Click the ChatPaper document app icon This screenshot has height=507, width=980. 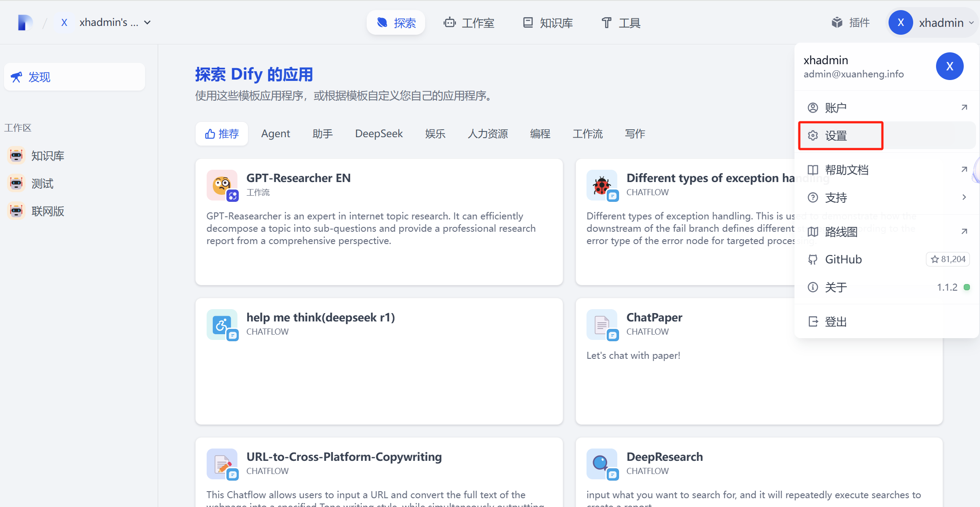[x=602, y=325]
